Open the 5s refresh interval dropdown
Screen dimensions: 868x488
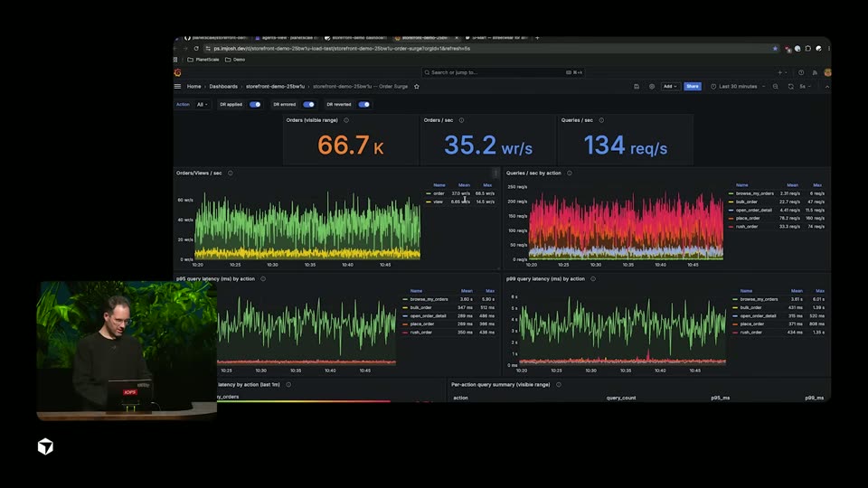(x=805, y=87)
